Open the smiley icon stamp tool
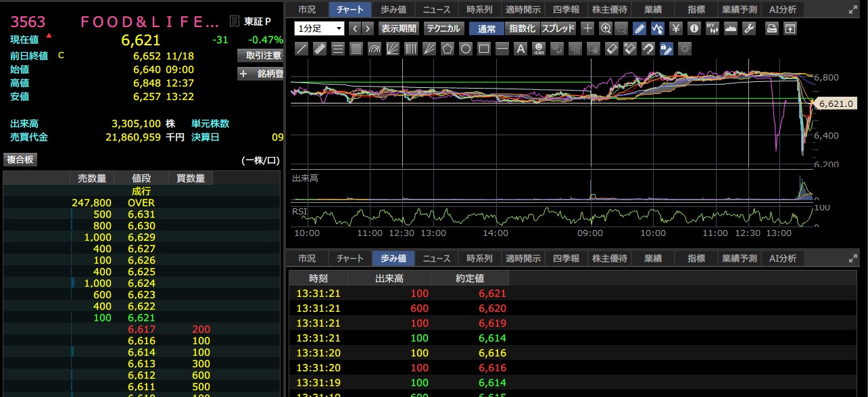This screenshot has width=868, height=397. tap(539, 49)
